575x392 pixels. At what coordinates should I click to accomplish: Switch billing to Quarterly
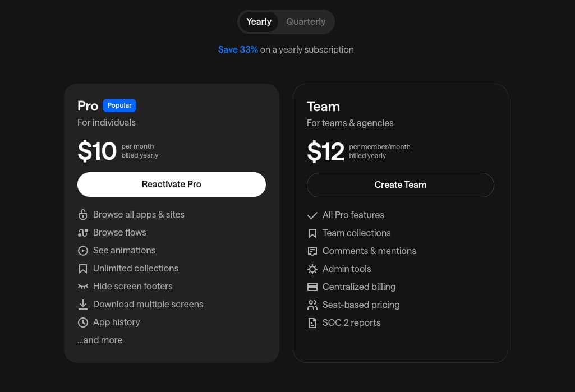pyautogui.click(x=306, y=22)
